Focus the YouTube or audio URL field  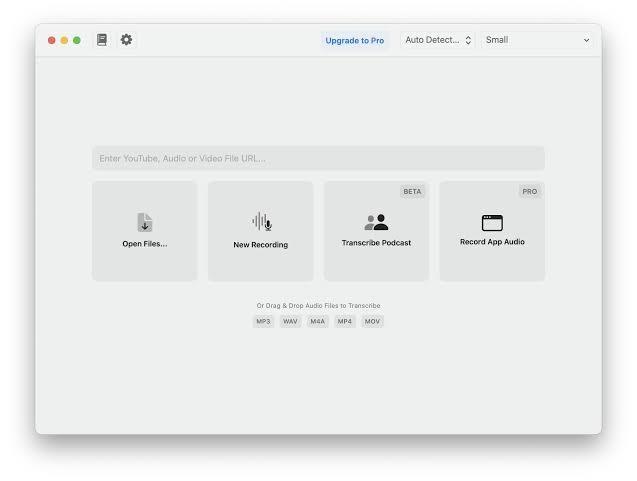coord(318,158)
